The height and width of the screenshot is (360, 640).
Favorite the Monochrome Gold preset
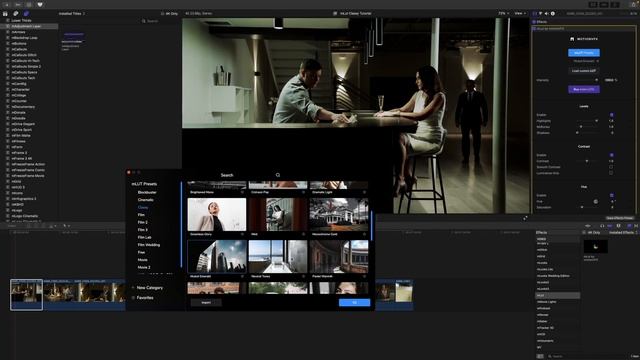[x=364, y=234]
